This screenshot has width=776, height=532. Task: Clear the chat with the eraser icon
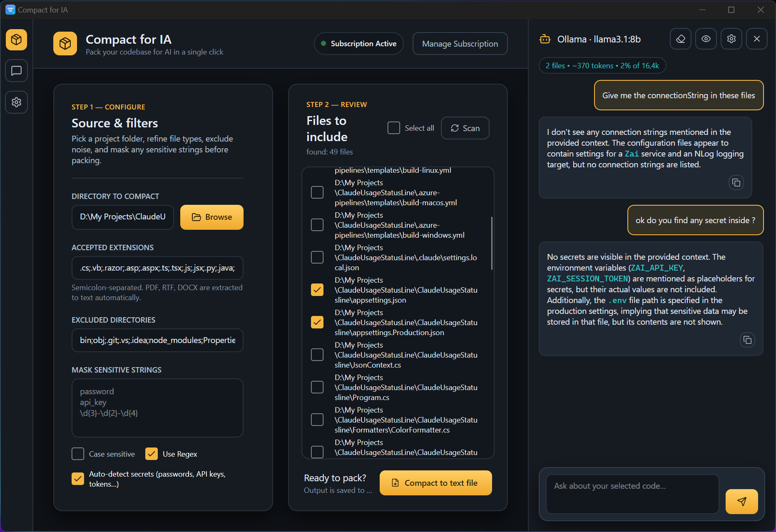pos(681,39)
